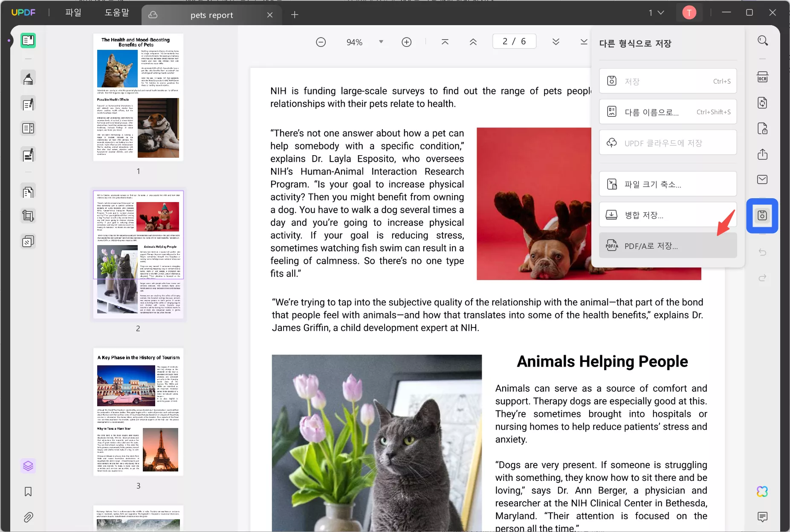
Task: Go to the previous page
Action: [x=473, y=42]
